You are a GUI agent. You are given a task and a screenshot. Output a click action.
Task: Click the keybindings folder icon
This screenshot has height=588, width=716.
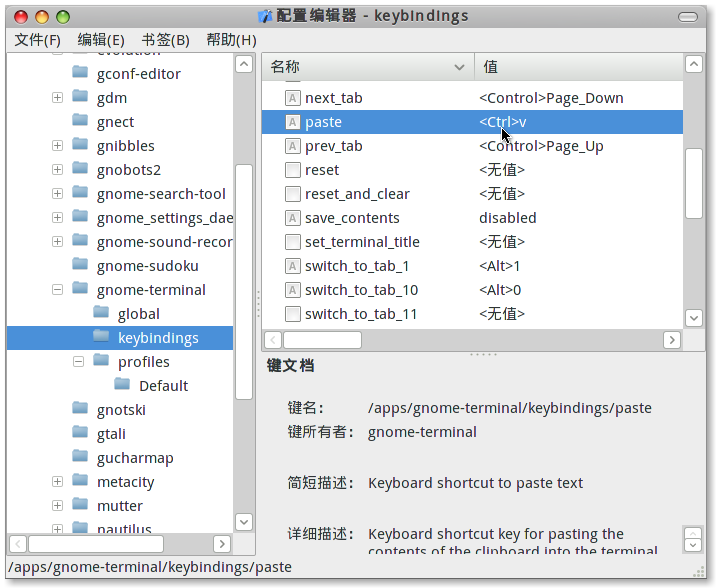pyautogui.click(x=101, y=336)
